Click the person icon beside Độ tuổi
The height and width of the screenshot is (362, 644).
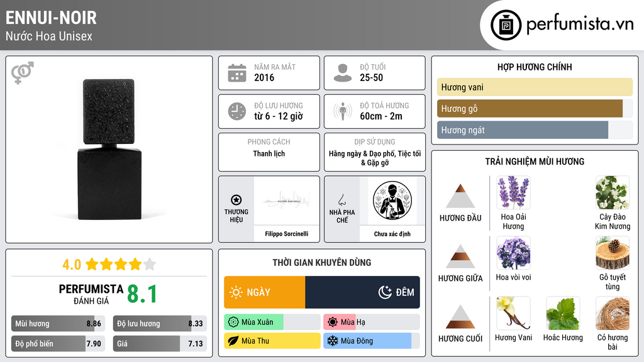point(343,73)
